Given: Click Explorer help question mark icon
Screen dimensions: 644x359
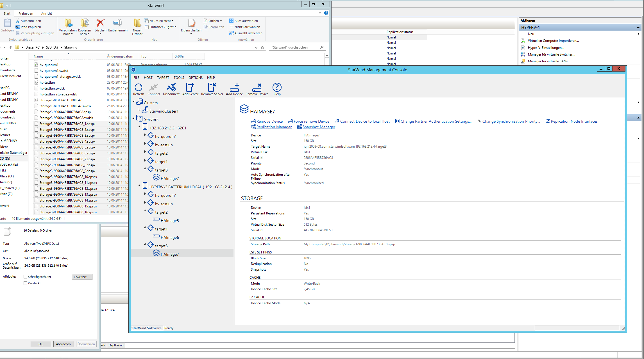Looking at the screenshot, I should pos(326,13).
